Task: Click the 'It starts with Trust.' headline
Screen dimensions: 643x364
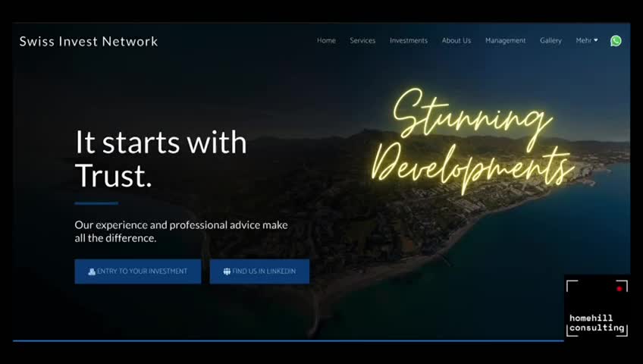Action: click(161, 158)
